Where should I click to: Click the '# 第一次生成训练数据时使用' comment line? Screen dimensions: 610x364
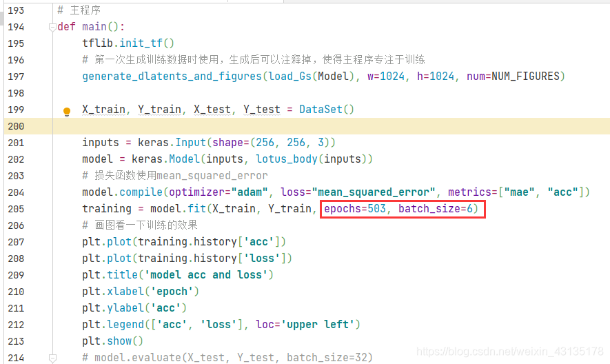(x=254, y=59)
